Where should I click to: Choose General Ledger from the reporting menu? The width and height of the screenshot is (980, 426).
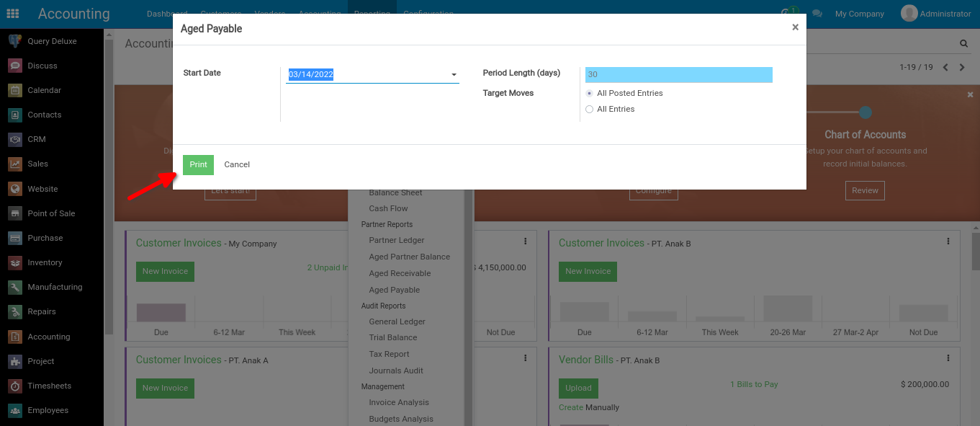397,321
